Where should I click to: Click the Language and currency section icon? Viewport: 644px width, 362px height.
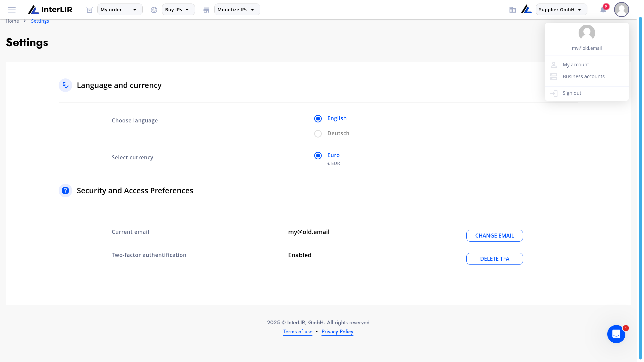pyautogui.click(x=65, y=85)
